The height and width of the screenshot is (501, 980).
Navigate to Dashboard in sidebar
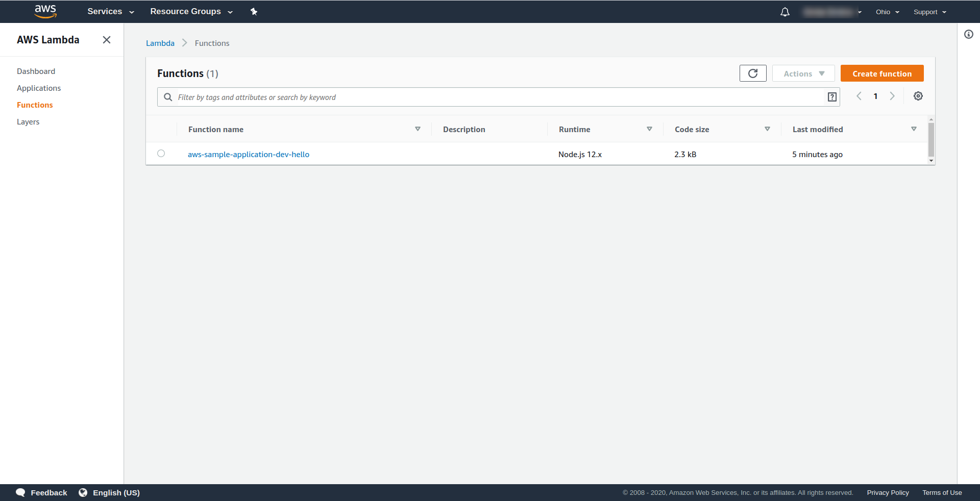pyautogui.click(x=36, y=71)
